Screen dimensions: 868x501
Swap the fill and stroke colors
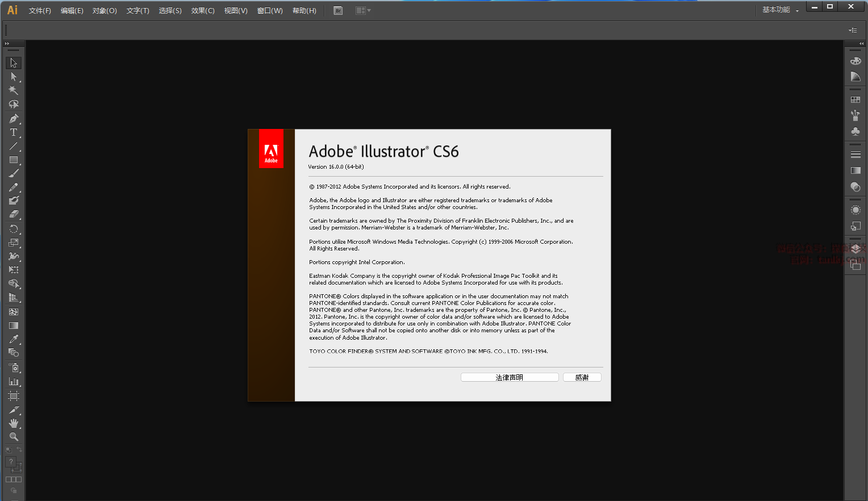pos(19,450)
